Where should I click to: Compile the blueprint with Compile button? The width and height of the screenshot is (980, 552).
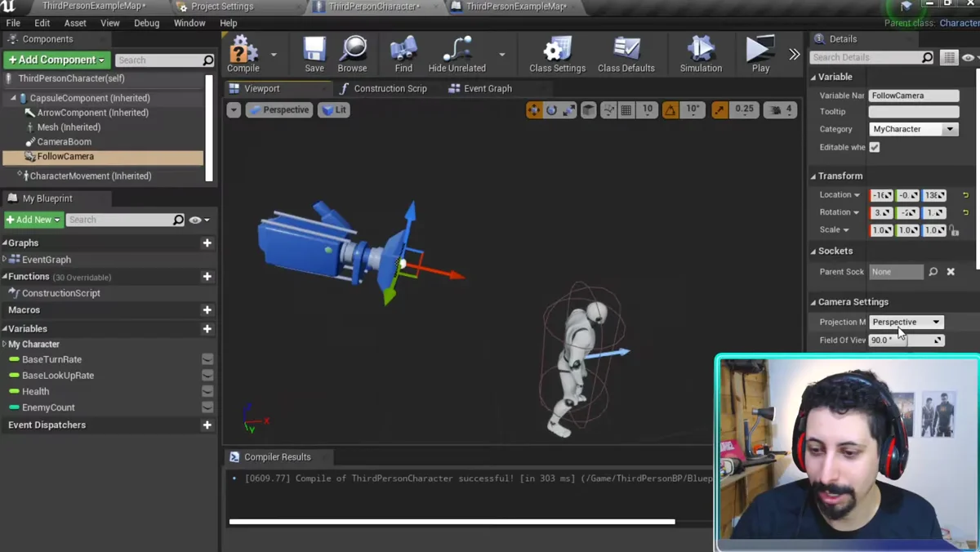243,54
